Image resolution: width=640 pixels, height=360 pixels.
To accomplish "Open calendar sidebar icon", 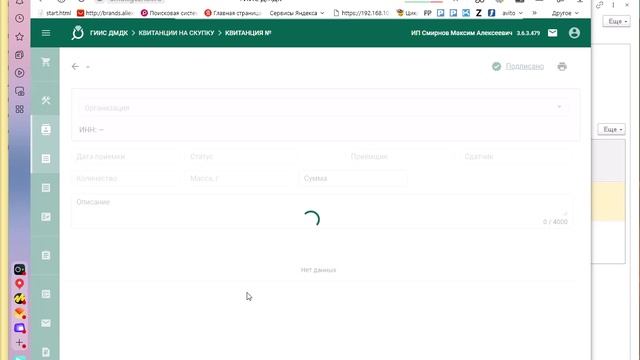I will point(46,294).
